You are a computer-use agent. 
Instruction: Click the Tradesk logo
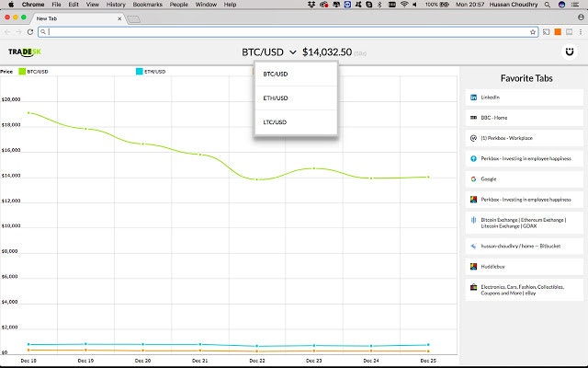click(x=25, y=52)
